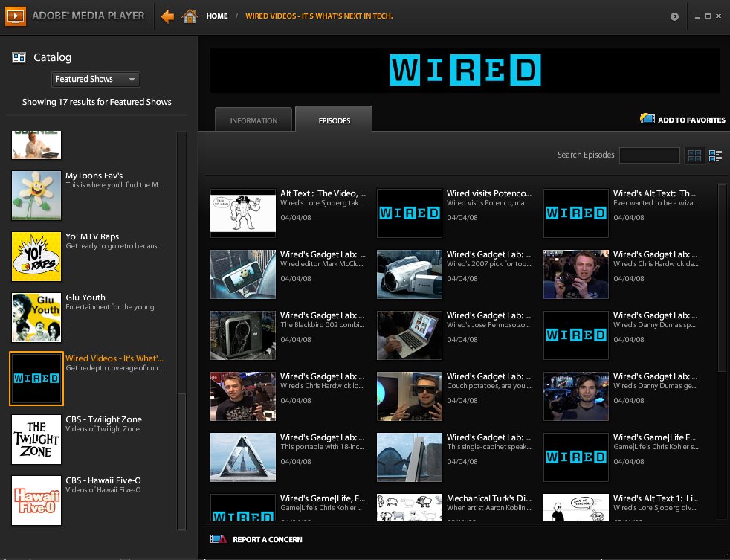Switch to the Information tab
Screen dimensions: 730x560
pyautogui.click(x=253, y=119)
